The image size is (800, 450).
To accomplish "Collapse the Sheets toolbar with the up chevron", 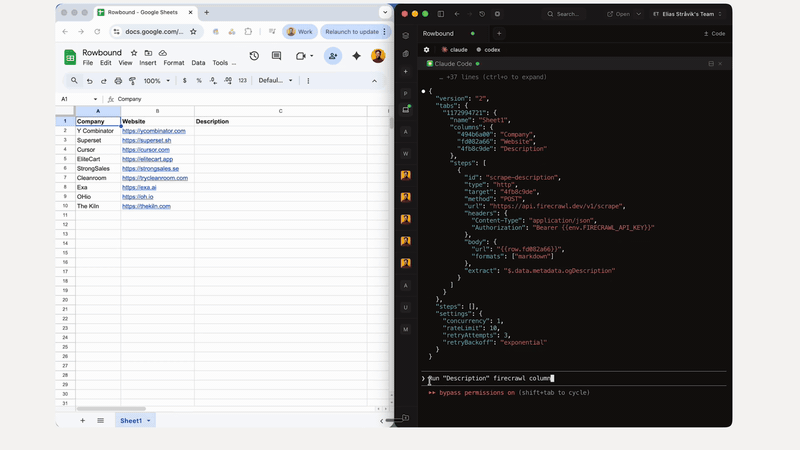I will click(374, 81).
